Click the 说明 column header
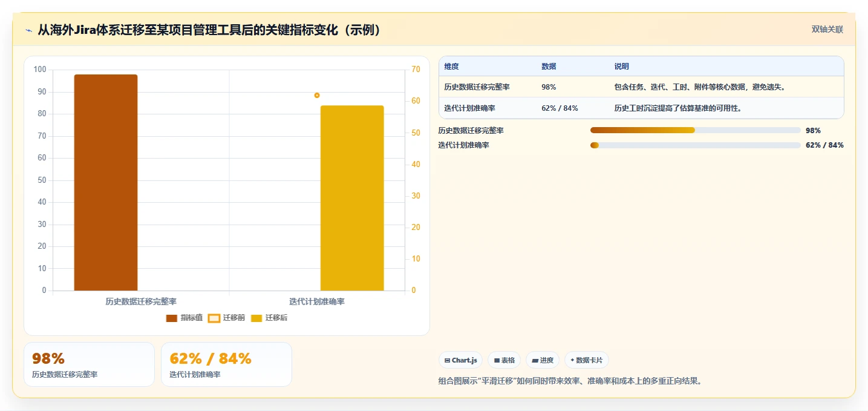 [622, 67]
